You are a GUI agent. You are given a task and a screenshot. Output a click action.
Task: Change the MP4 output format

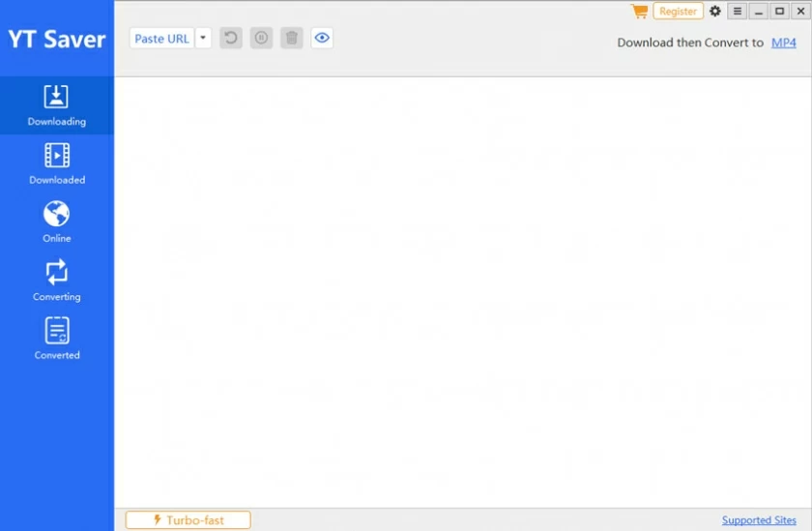click(783, 43)
